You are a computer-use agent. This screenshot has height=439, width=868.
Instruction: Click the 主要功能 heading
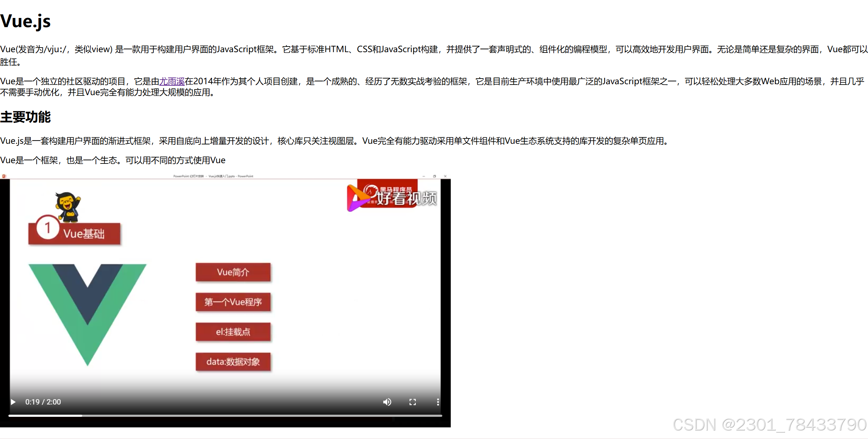[25, 117]
